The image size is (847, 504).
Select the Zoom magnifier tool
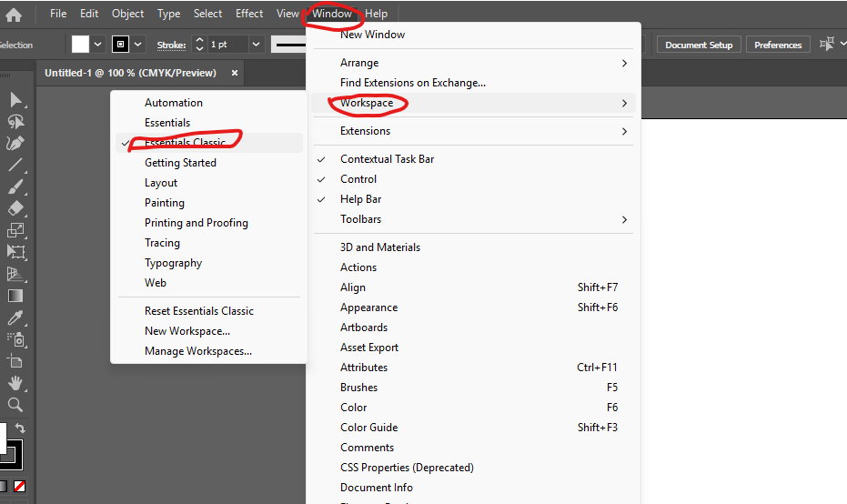[x=15, y=405]
